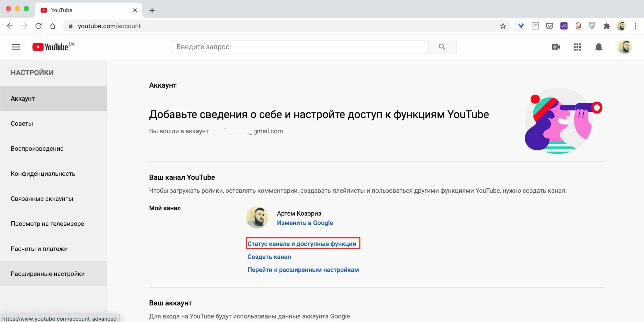Open Конфиденциальность settings section
Viewport: 644px width, 322px height.
point(54,174)
